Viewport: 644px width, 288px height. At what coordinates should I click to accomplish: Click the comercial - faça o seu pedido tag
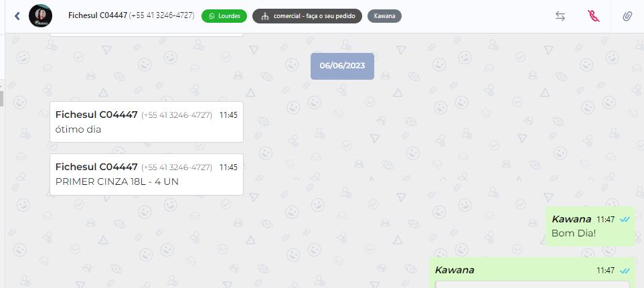click(x=307, y=16)
